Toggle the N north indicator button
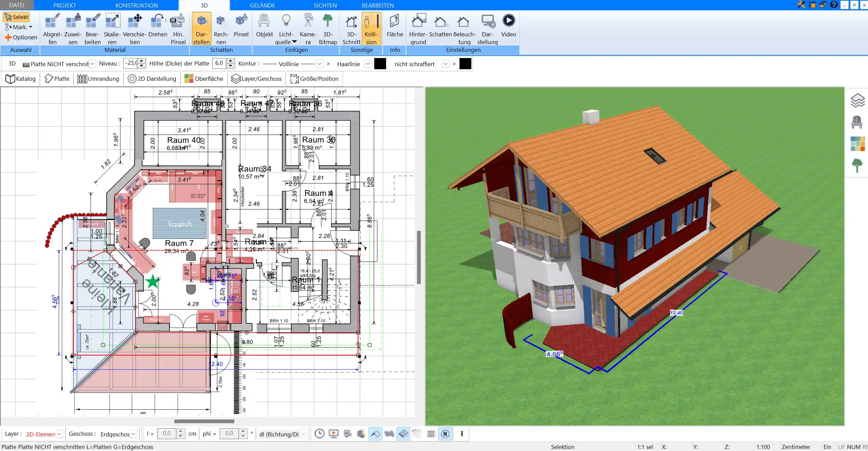868x451 pixels. (445, 434)
